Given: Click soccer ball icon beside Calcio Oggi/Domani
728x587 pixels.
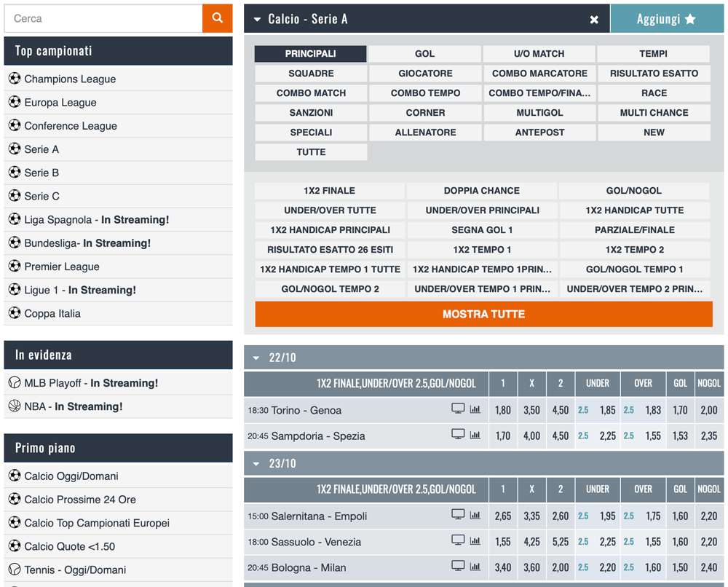Looking at the screenshot, I should tap(15, 476).
